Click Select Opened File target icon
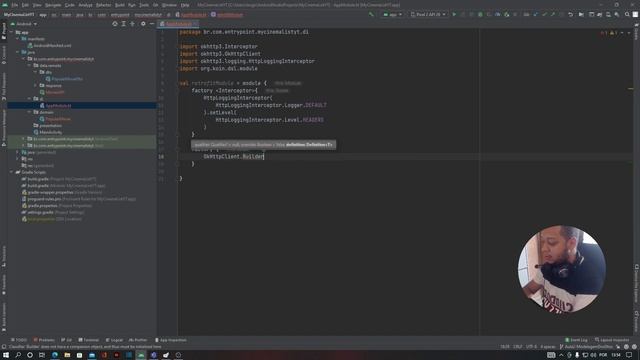 point(115,24)
